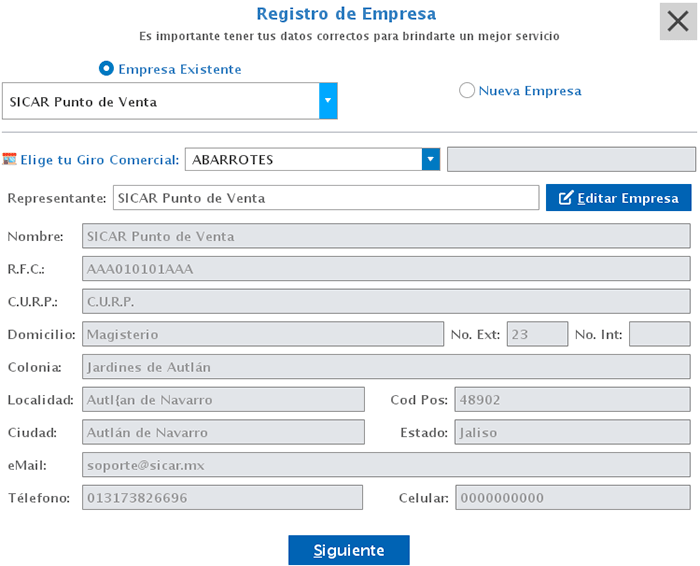Click the Télefono field 013173826696

[x=222, y=497]
